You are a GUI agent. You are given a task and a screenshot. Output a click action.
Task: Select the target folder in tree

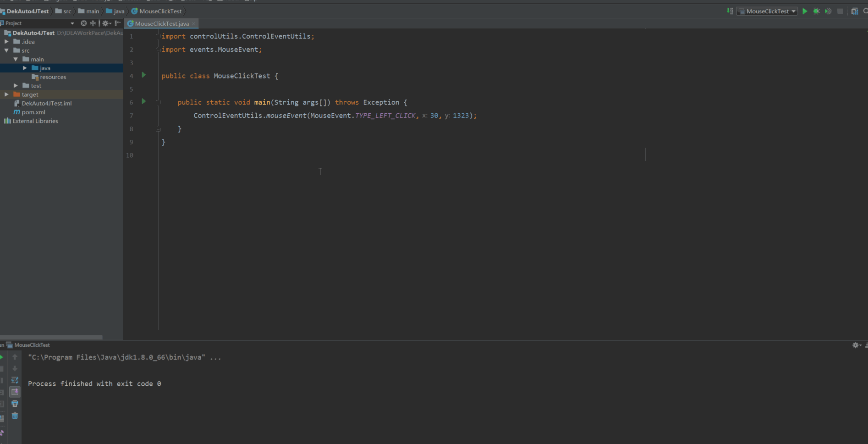point(30,94)
